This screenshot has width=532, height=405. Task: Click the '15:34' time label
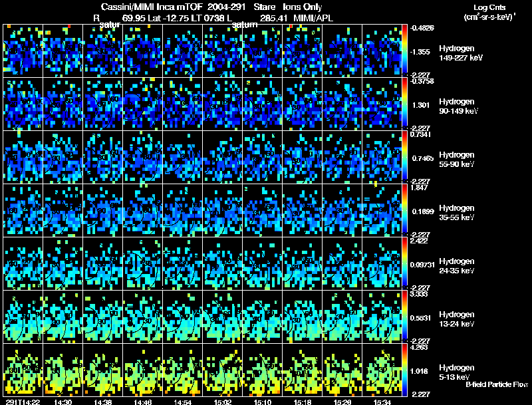(382, 402)
